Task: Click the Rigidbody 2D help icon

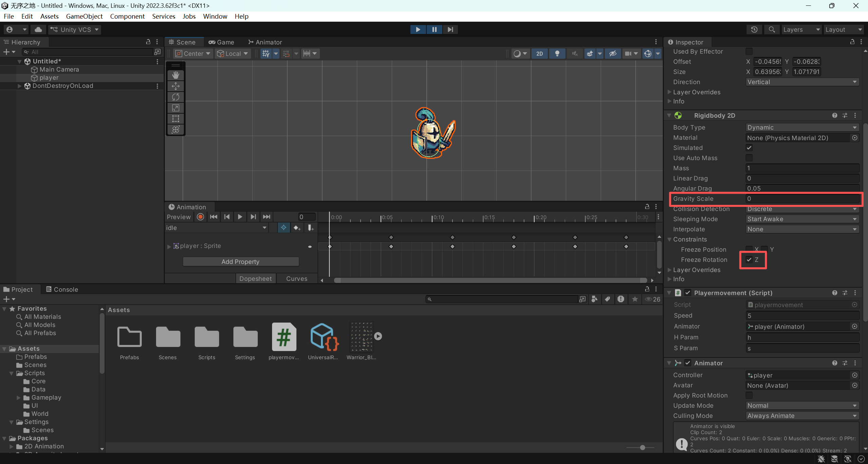Action: (834, 115)
